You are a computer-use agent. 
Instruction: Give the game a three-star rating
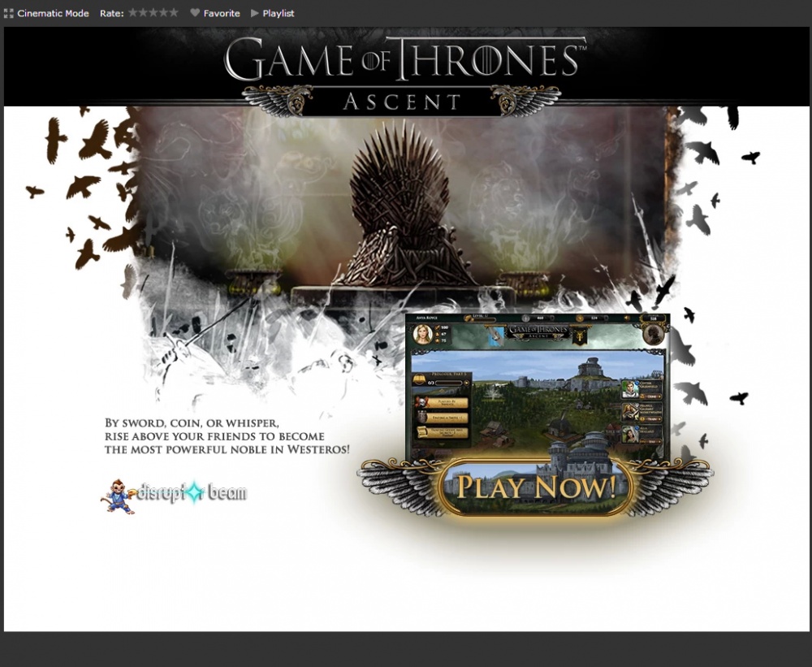click(x=153, y=13)
